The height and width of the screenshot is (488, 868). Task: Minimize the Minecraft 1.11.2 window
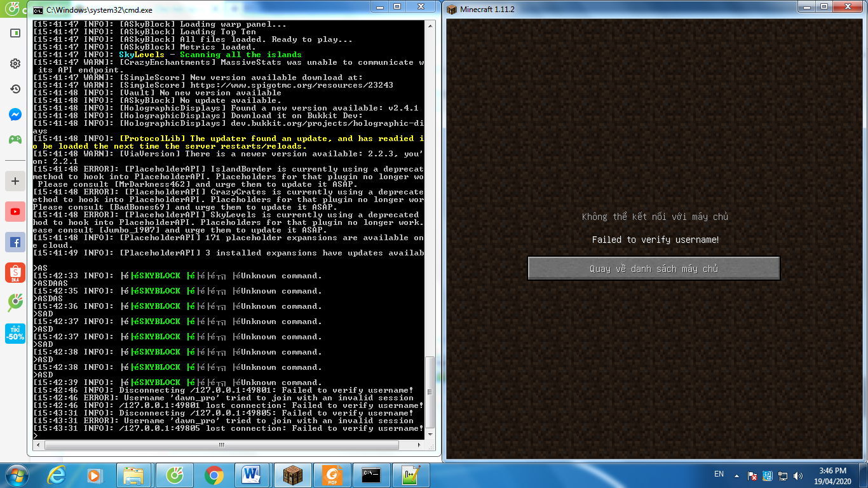[807, 6]
